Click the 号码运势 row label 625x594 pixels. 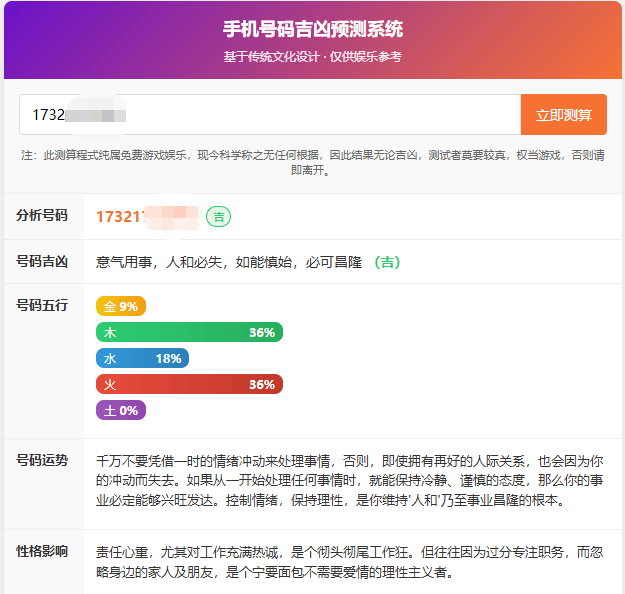coord(42,461)
